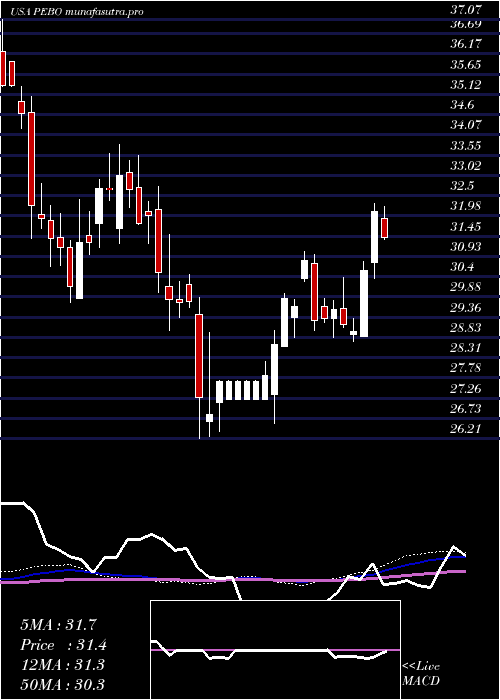The width and height of the screenshot is (500, 700).
Task: Click the 29.36 price label
Action: (x=466, y=308)
